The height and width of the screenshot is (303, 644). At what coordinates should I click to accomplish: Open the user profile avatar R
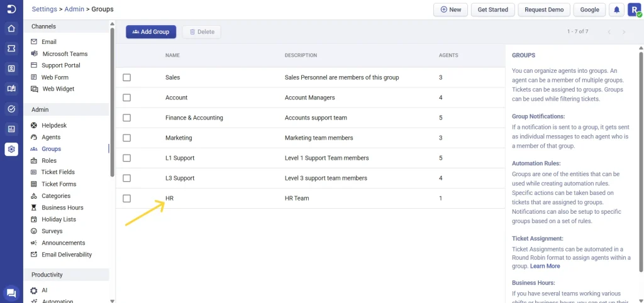tap(635, 10)
